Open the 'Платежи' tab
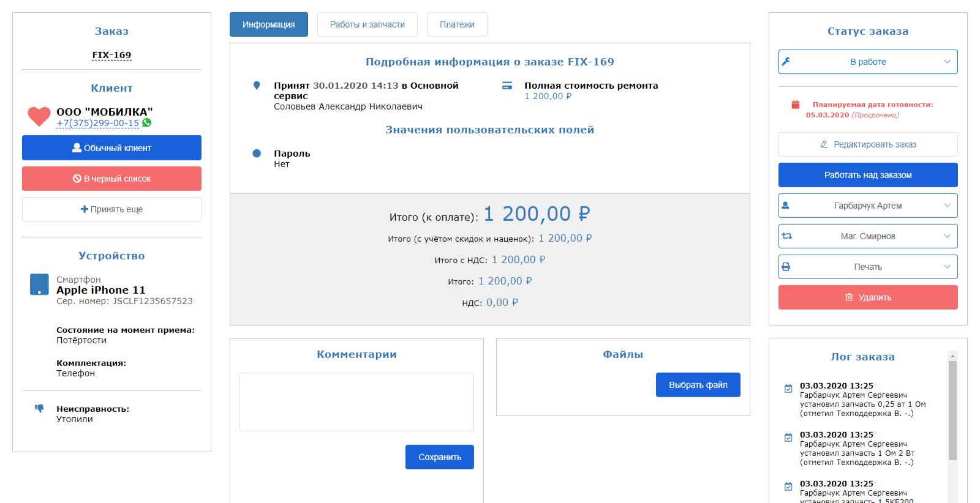 [457, 24]
